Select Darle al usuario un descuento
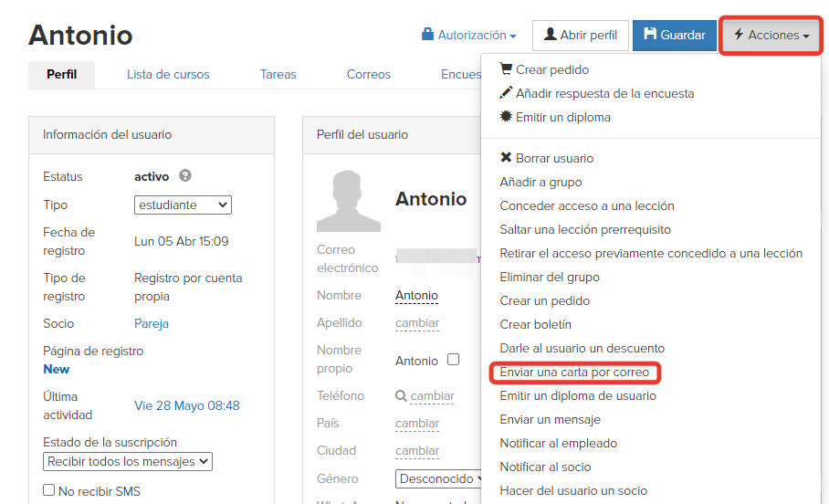829x504 pixels. pyautogui.click(x=582, y=349)
